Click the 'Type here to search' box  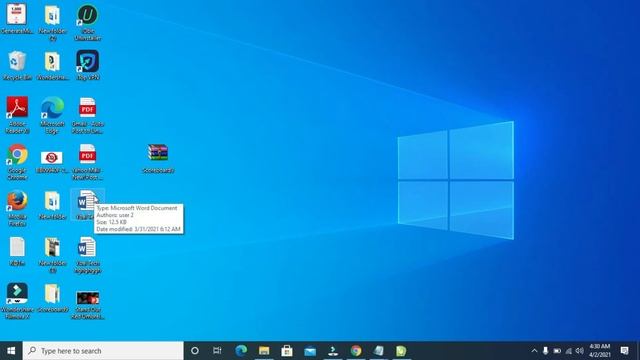(103, 351)
